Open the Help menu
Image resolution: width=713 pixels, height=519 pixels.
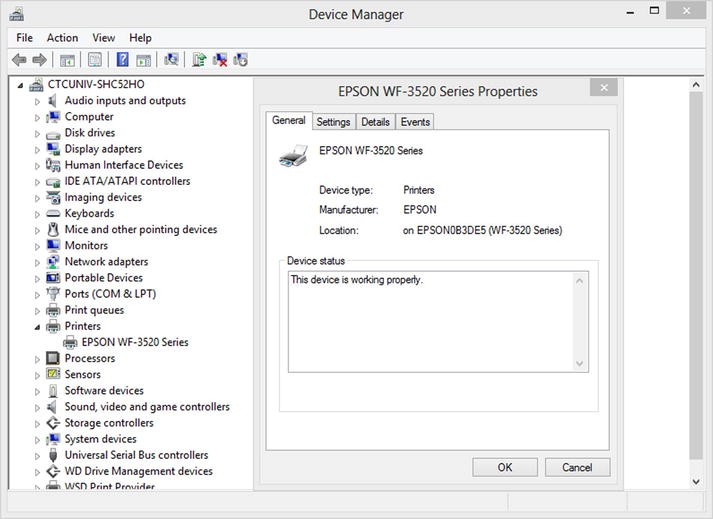[140, 38]
